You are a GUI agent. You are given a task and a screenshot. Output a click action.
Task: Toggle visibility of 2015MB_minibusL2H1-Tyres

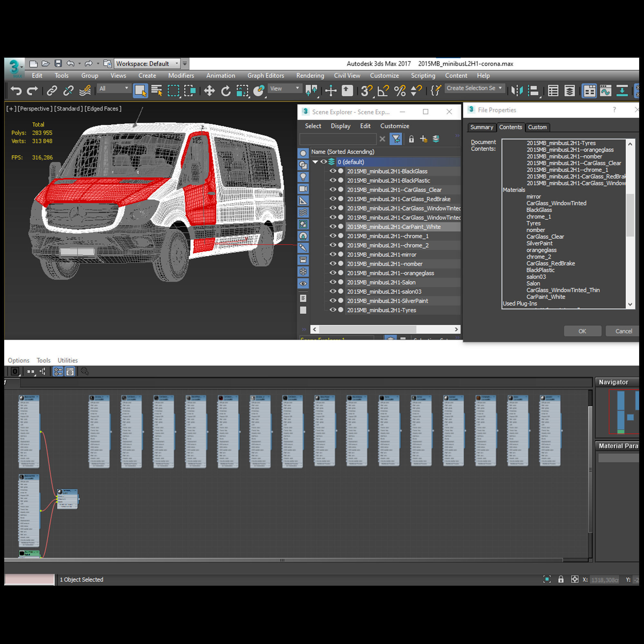click(333, 310)
